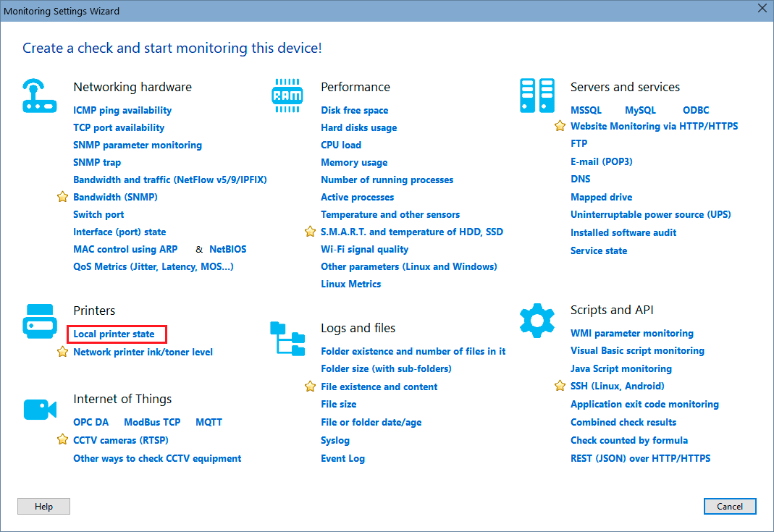This screenshot has width=774, height=532.
Task: Choose WMI parameter monitoring
Action: coord(631,333)
